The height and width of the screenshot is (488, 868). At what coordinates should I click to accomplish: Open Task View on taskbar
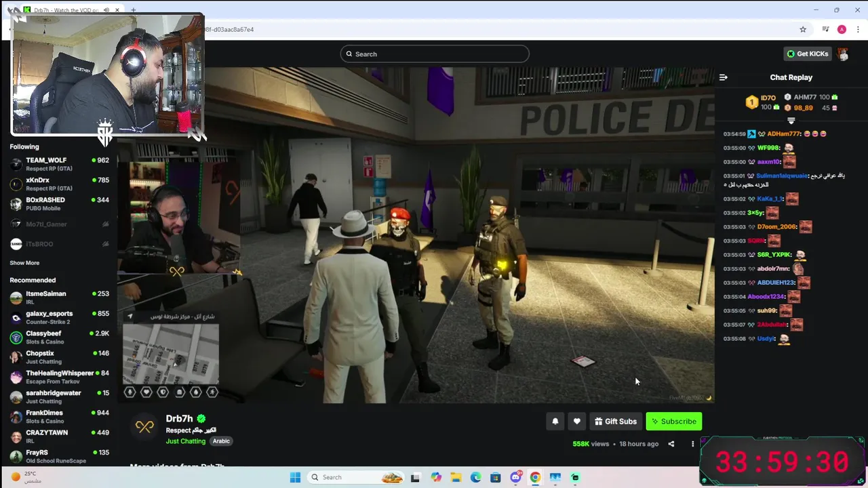click(415, 477)
